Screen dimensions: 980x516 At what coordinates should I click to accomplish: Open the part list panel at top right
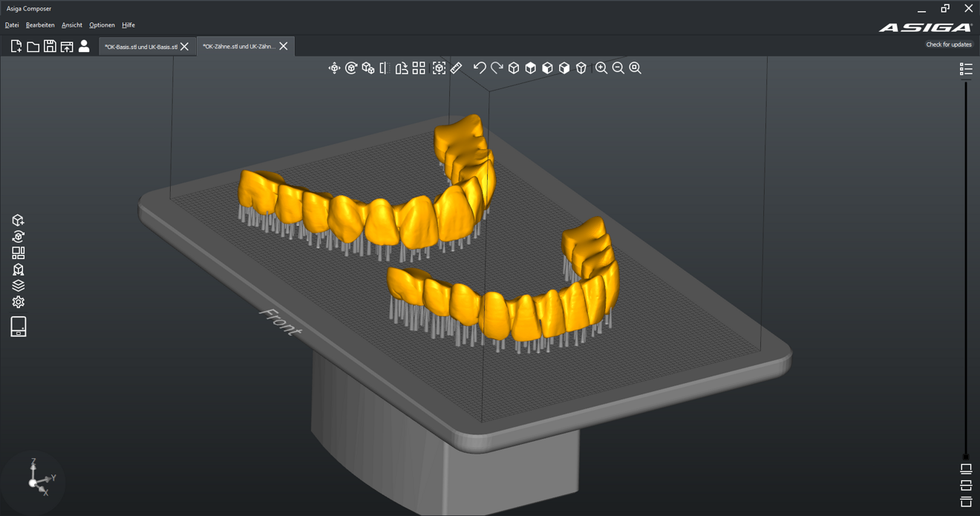pyautogui.click(x=966, y=68)
